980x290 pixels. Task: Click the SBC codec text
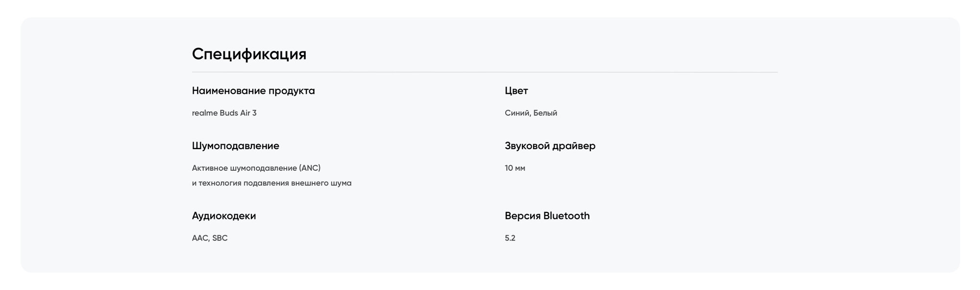point(220,238)
